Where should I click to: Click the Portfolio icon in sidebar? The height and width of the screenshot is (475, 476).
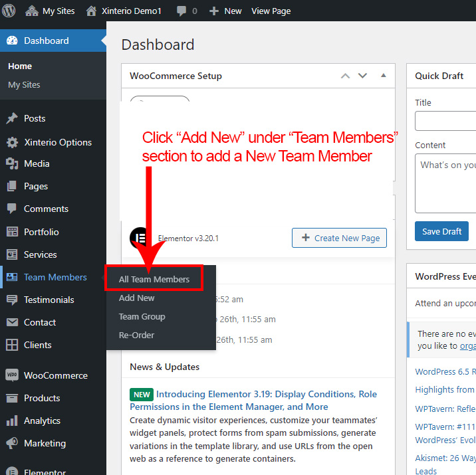tap(12, 232)
